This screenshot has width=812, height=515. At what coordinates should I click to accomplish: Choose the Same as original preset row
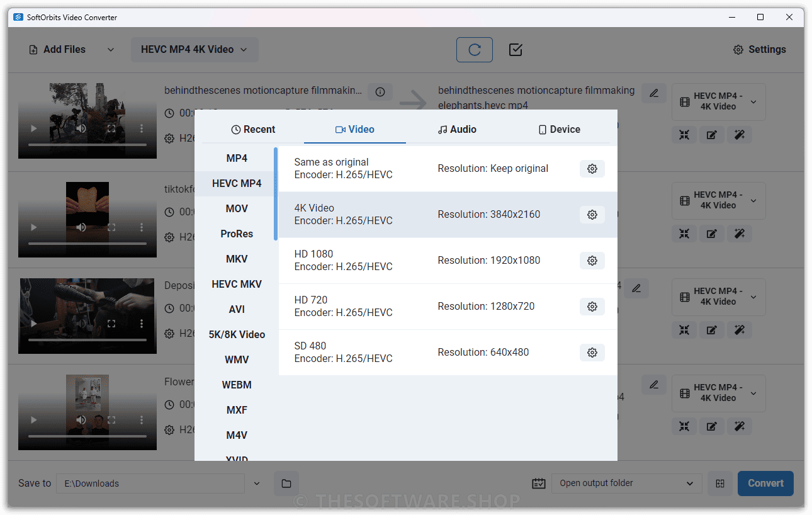pos(448,169)
